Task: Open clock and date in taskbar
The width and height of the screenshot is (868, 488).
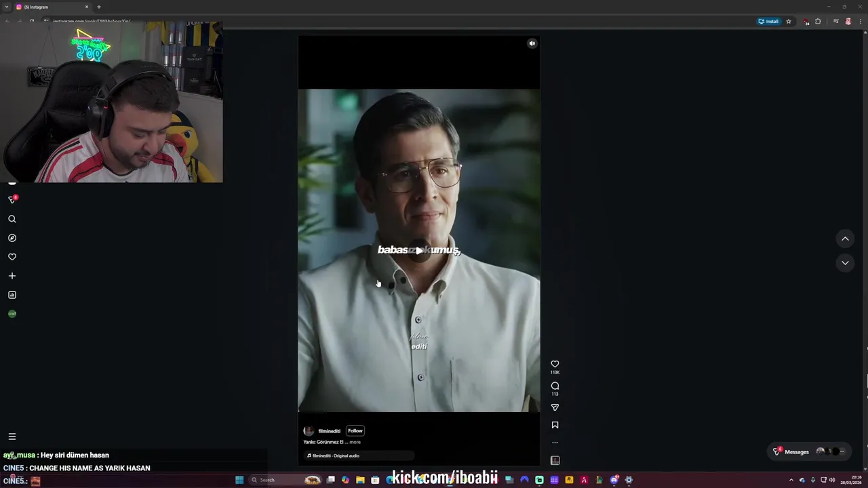Action: point(851,480)
